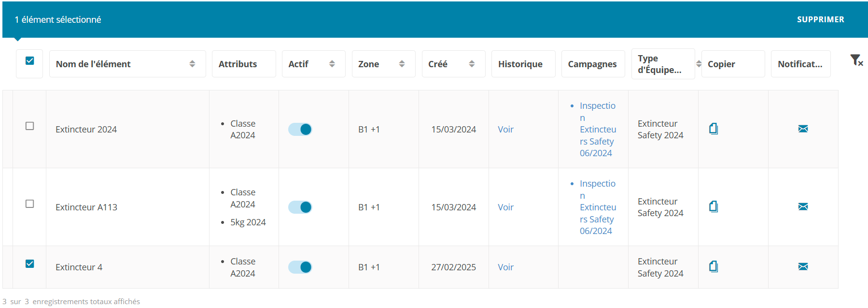
Task: Duplicate Extincteur 4 using its copy icon
Action: pyautogui.click(x=713, y=267)
